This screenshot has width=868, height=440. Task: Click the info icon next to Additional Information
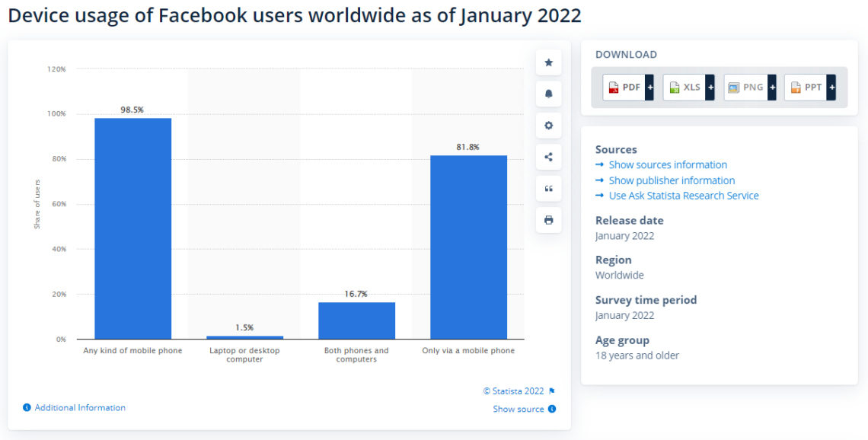pyautogui.click(x=27, y=407)
